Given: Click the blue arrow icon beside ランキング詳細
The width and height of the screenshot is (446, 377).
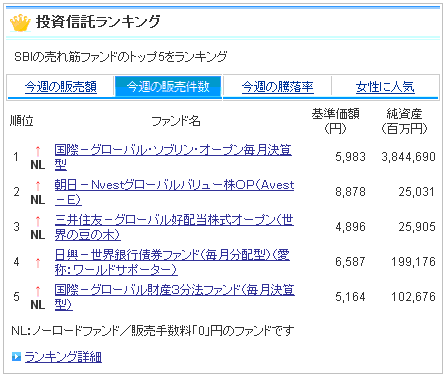Looking at the screenshot, I should (x=16, y=357).
